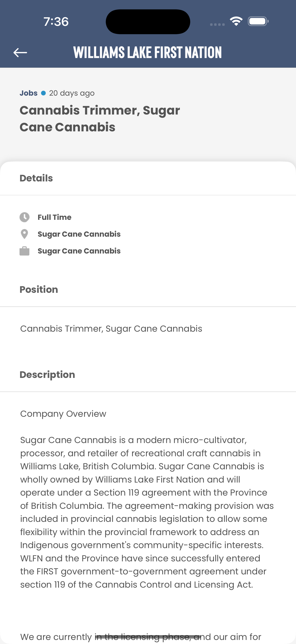This screenshot has height=644, width=296.
Task: Click the clock icon beside Full Time
Action: [x=24, y=217]
